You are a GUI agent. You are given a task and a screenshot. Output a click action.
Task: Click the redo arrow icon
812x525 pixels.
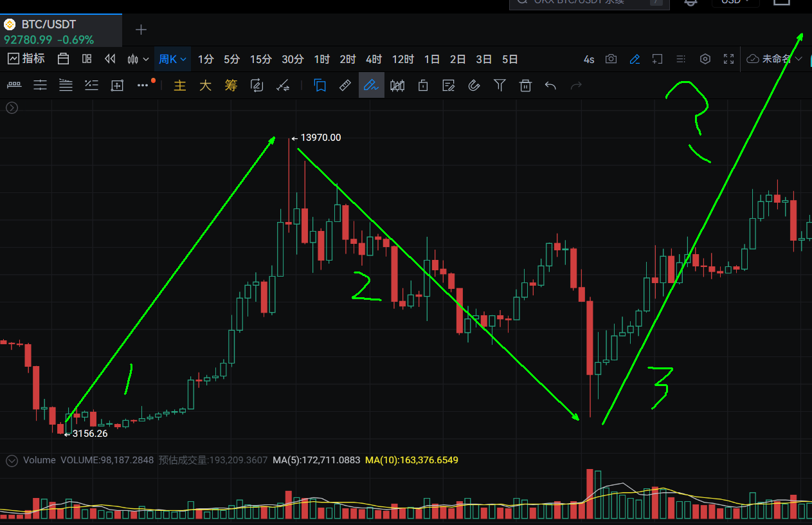click(x=576, y=85)
